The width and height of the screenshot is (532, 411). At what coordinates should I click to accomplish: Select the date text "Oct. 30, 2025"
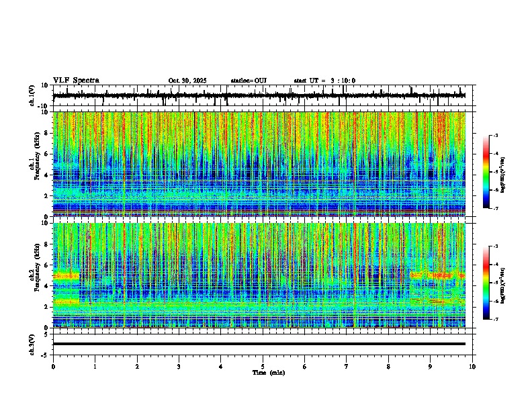click(x=187, y=81)
